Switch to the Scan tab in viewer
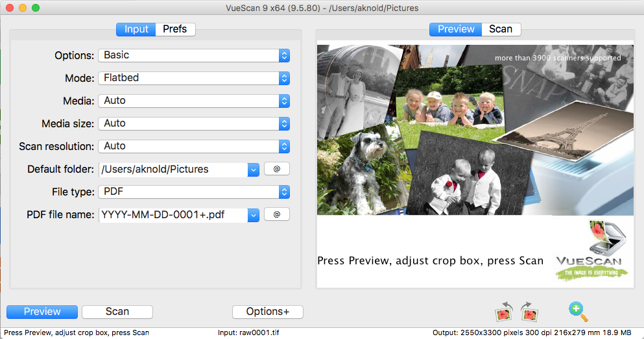Screen dimensions: 644x339 (x=501, y=29)
